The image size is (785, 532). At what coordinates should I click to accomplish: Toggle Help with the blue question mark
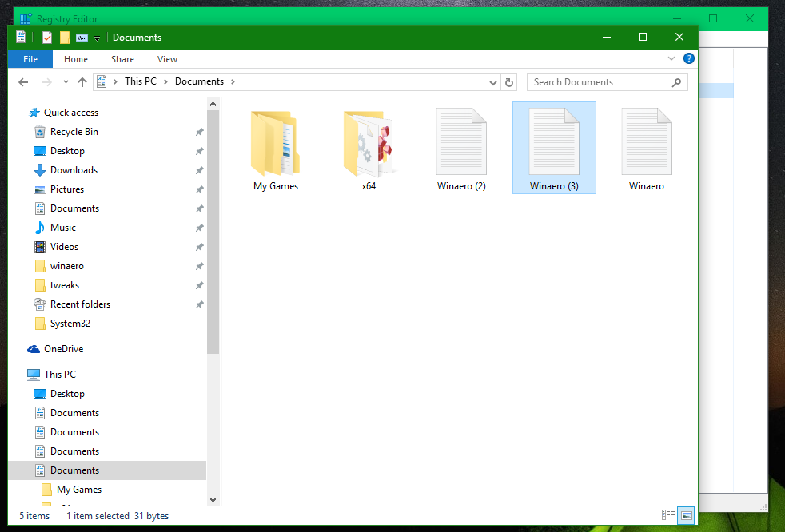(x=688, y=58)
